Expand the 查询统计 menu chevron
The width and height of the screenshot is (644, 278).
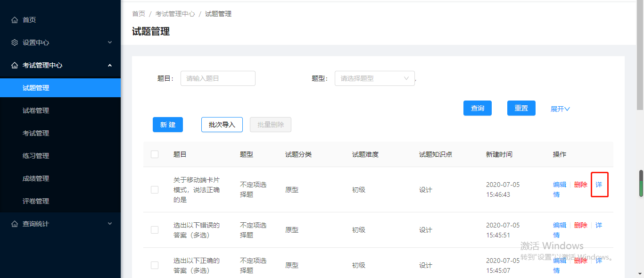[x=110, y=224]
